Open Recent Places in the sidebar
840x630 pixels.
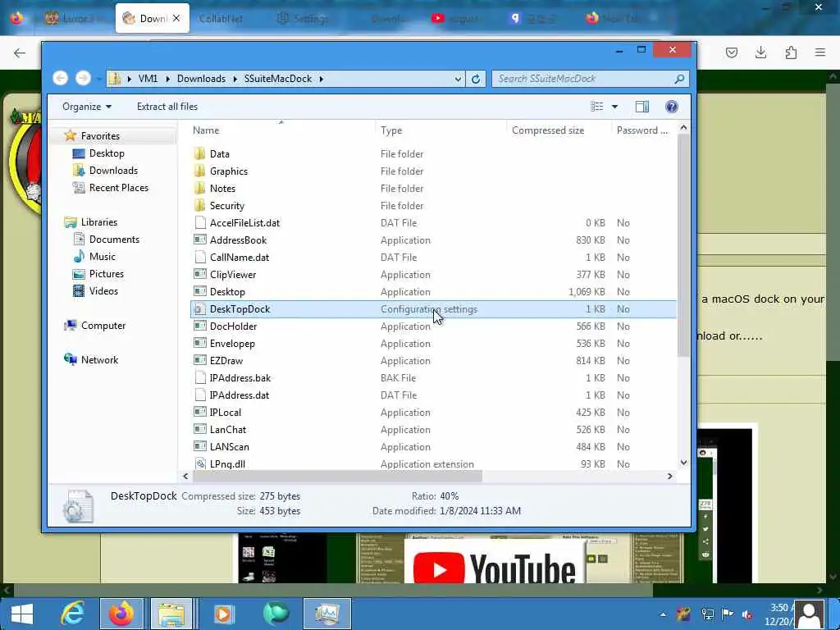pyautogui.click(x=118, y=188)
